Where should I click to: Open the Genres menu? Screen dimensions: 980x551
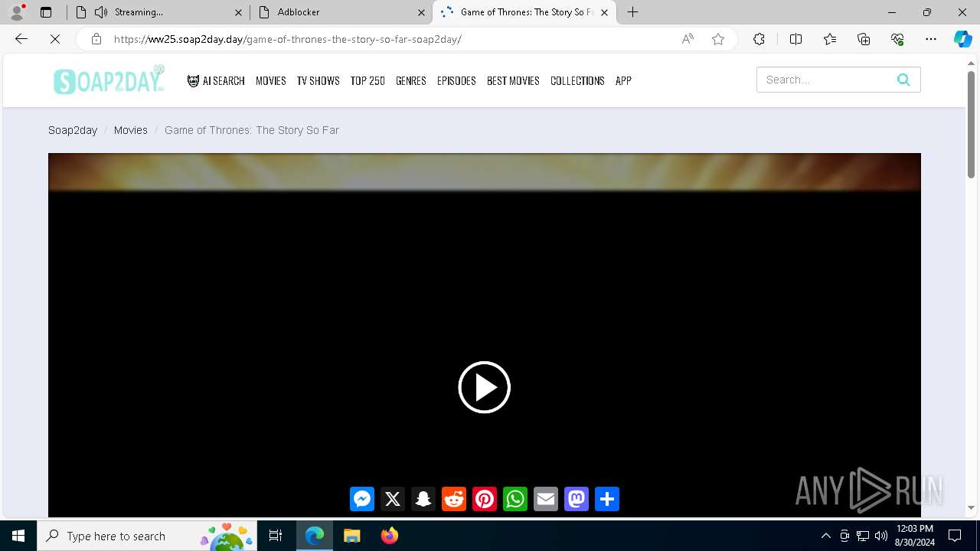click(x=411, y=80)
